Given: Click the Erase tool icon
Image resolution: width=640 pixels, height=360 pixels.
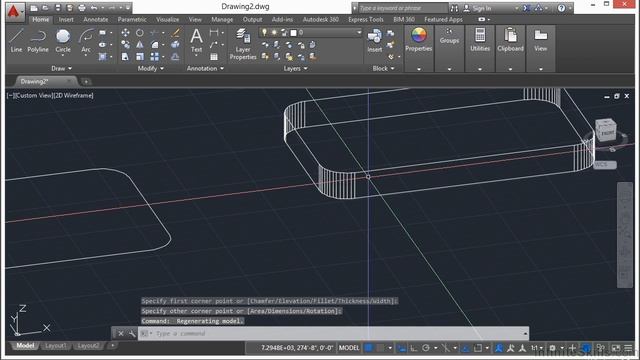Looking at the screenshot, I should tap(176, 33).
